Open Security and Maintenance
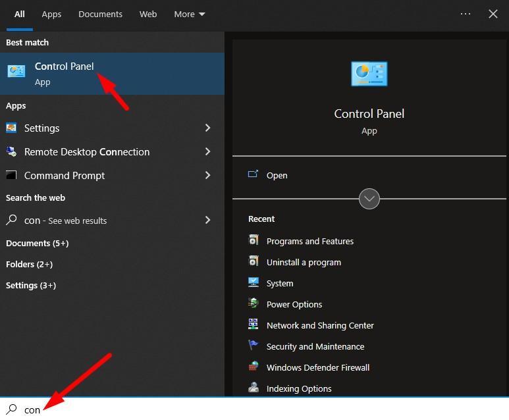Image resolution: width=509 pixels, height=420 pixels. 315,346
